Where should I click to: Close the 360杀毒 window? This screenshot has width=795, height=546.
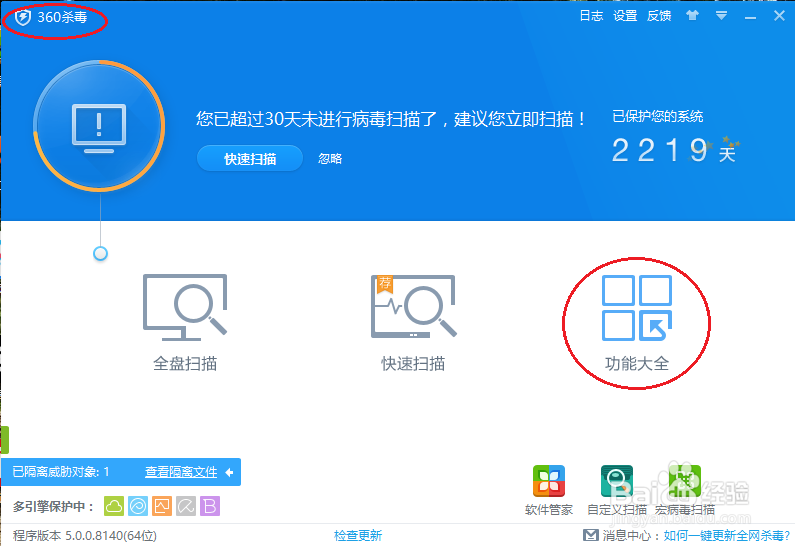coord(779,16)
